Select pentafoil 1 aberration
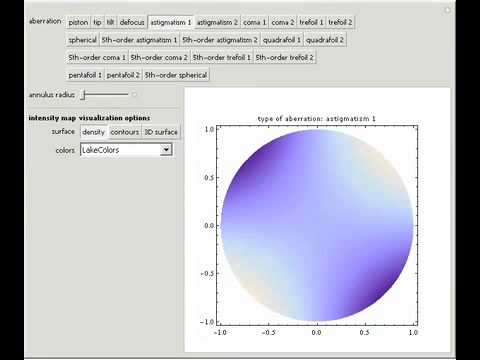Screen dimensions: 480x360 [85, 75]
